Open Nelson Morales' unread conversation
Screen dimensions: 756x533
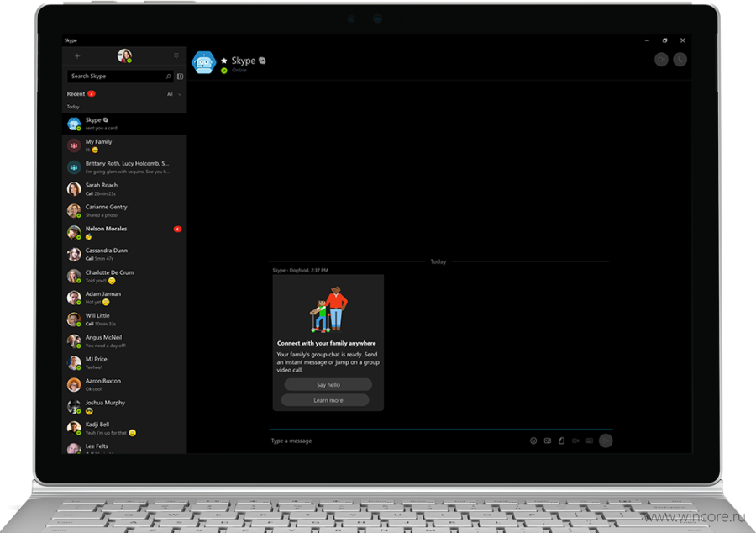pyautogui.click(x=124, y=232)
